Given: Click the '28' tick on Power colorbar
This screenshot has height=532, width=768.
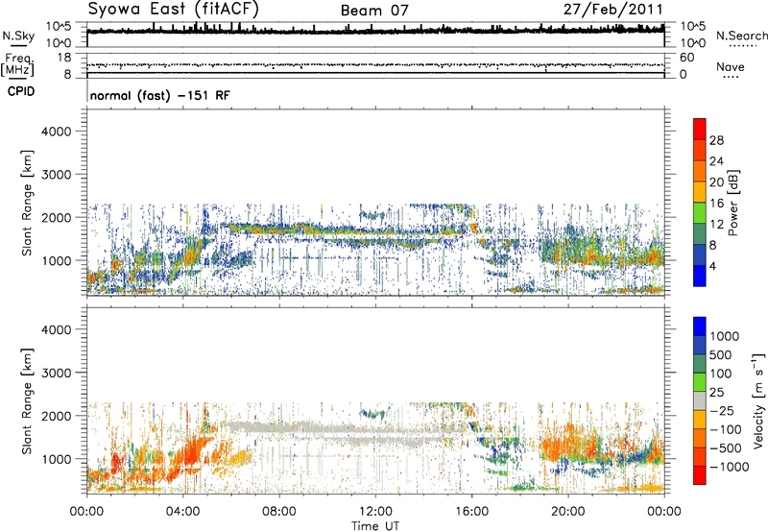Looking at the screenshot, I should (x=716, y=140).
